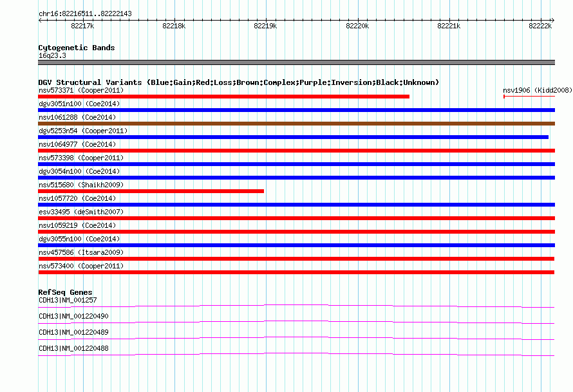Click the CDH13|NM_001257 gene track line
This screenshot has width=573, height=392.
pos(296,306)
